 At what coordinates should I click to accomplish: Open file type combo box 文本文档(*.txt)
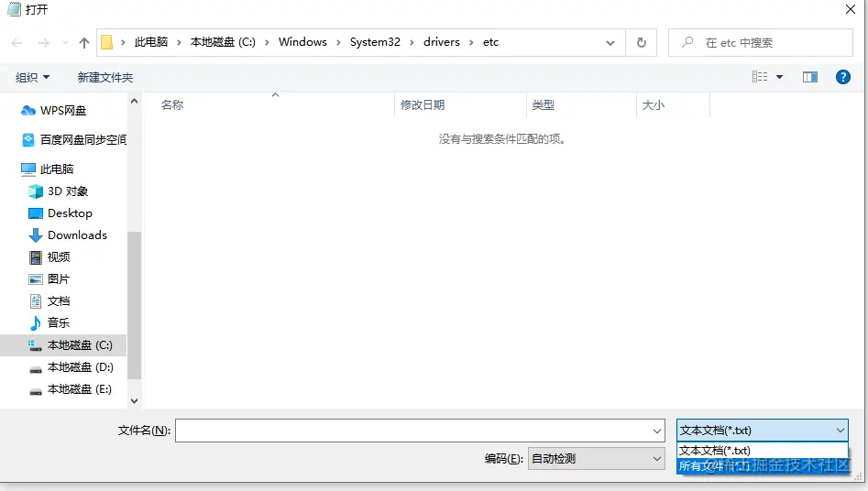click(x=763, y=431)
